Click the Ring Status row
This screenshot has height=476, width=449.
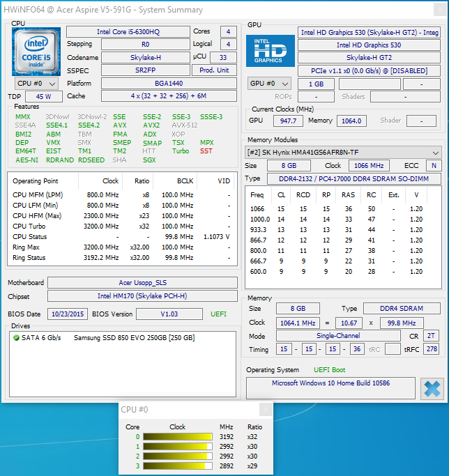click(x=121, y=258)
